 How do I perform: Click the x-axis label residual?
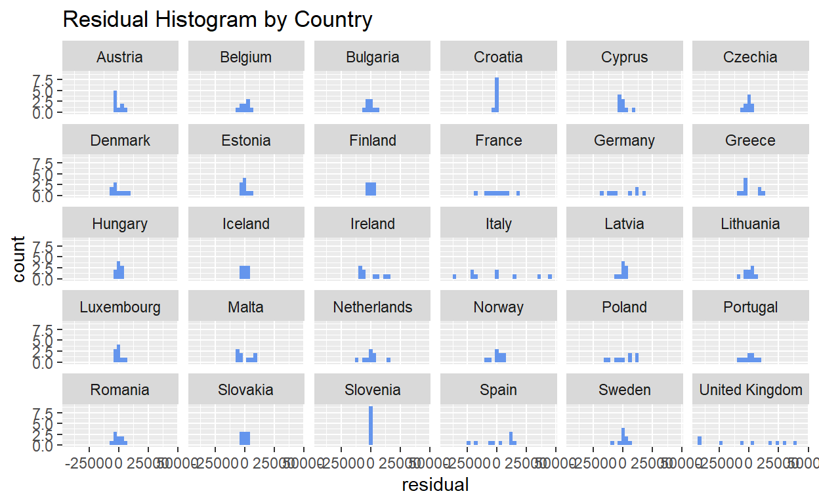click(435, 485)
